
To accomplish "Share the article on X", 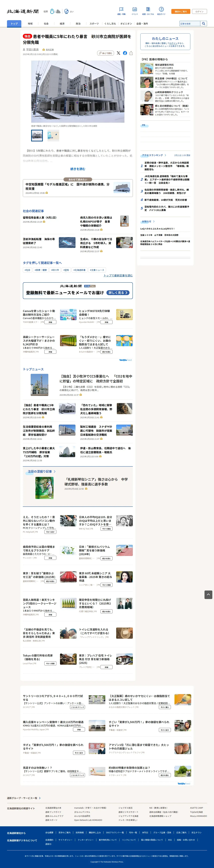I will pos(118,53).
